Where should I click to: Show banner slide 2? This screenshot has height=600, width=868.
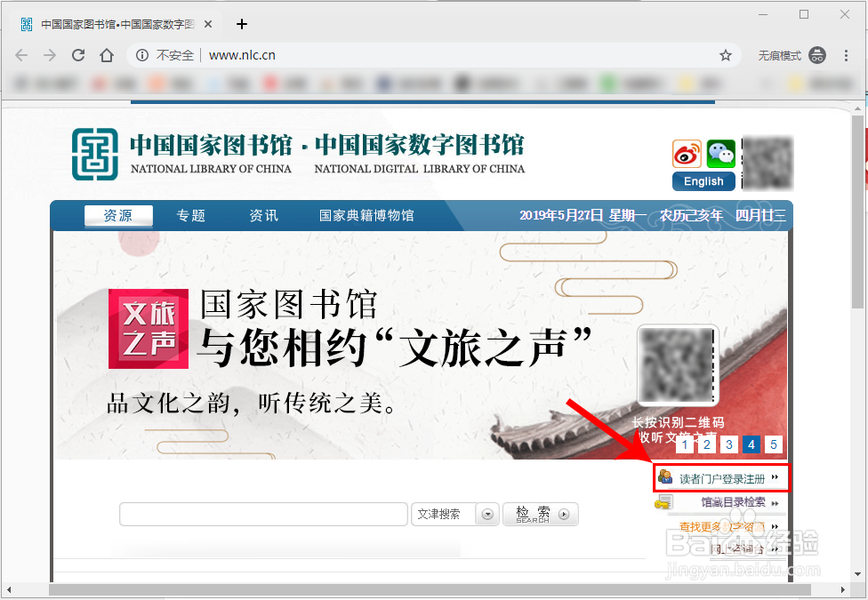(707, 444)
